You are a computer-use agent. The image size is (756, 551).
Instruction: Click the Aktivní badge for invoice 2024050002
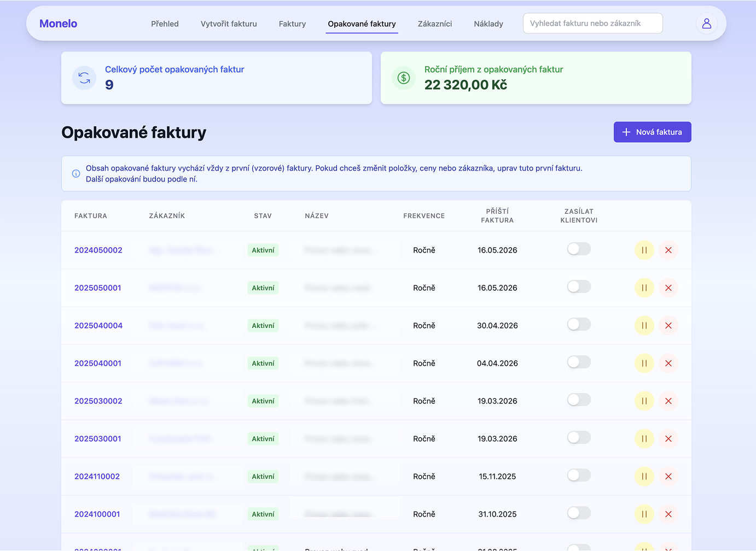coord(263,250)
